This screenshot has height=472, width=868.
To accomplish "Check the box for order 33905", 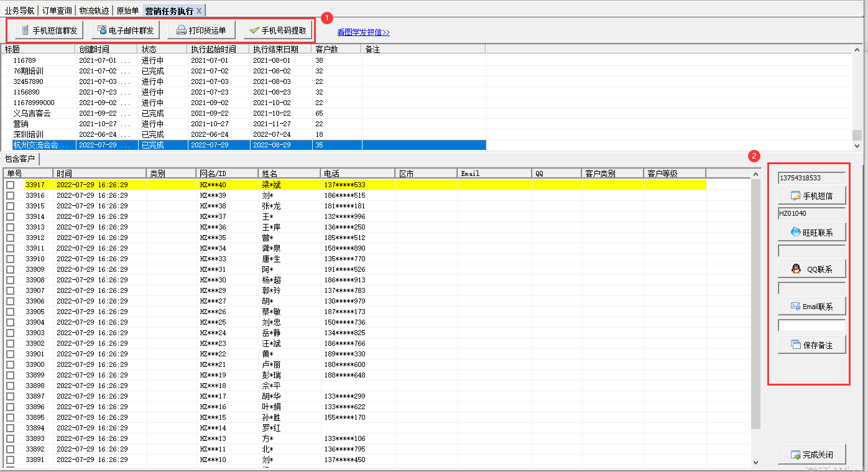I will click(x=11, y=312).
